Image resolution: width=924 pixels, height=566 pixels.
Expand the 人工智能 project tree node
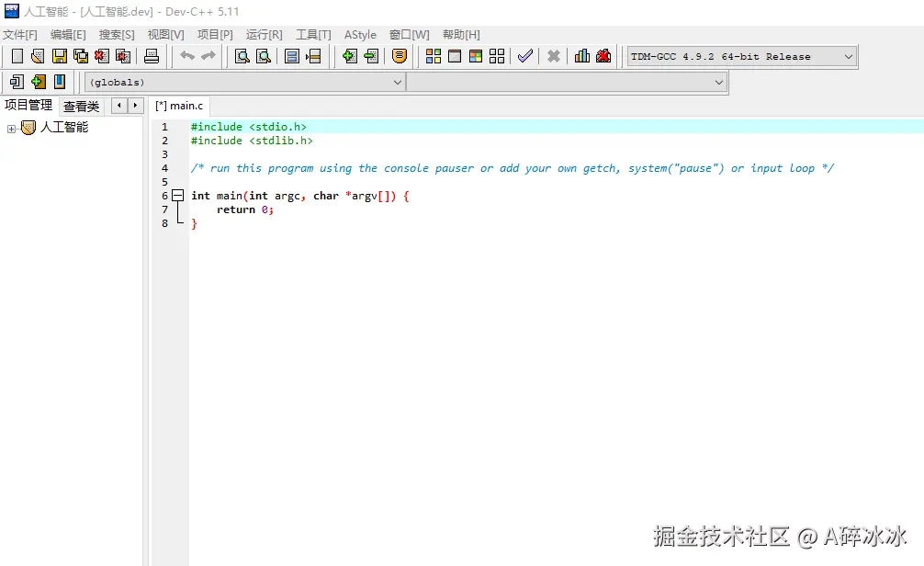[11, 129]
